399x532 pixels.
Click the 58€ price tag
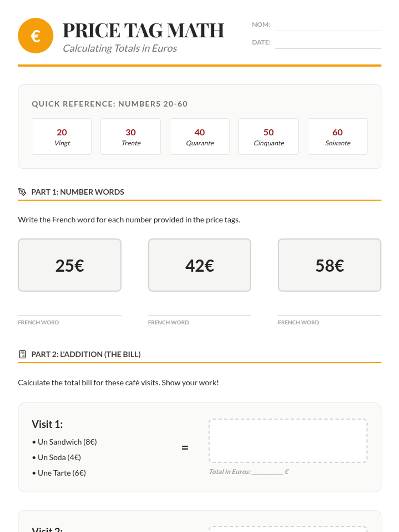click(x=330, y=265)
